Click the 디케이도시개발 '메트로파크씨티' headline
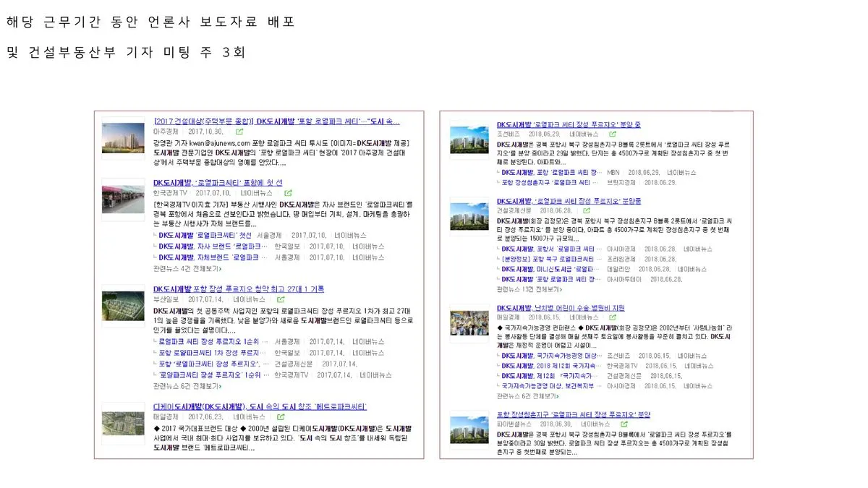This screenshot has height=488, width=868. 260,406
